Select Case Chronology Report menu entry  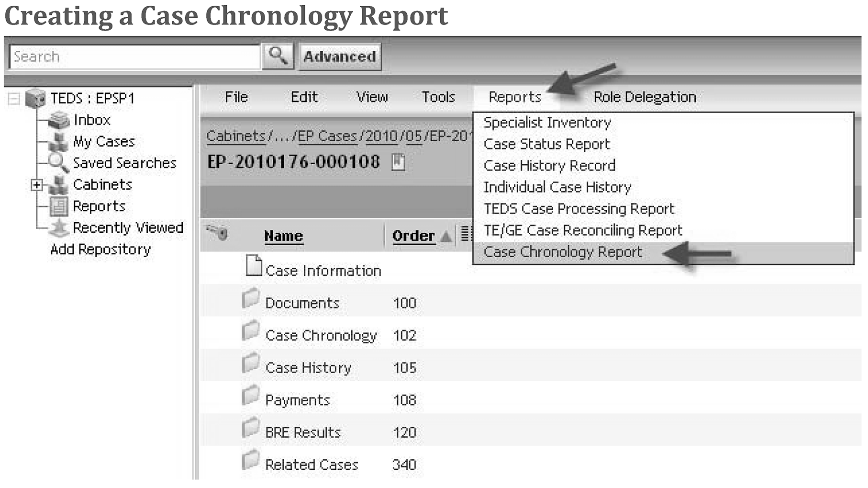coord(563,252)
